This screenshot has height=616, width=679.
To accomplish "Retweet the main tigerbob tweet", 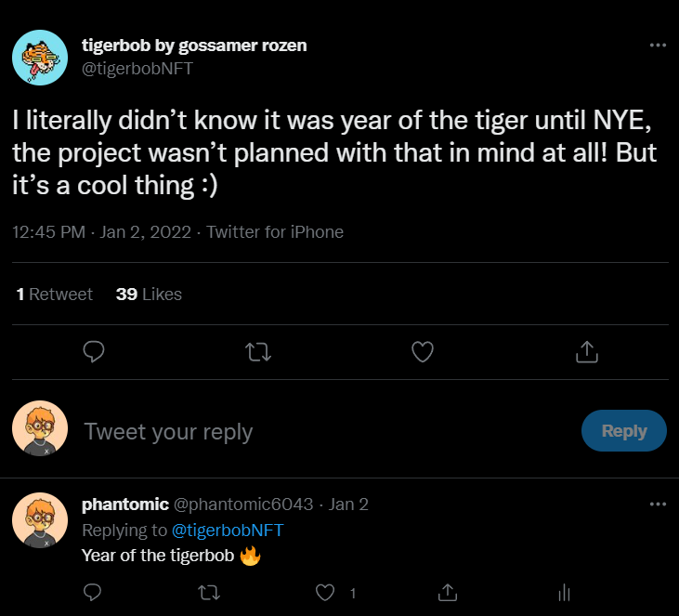I will click(258, 351).
